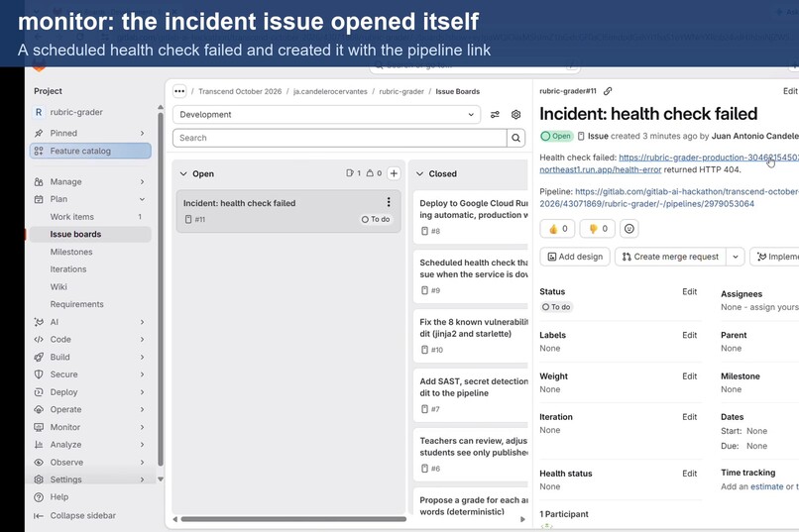
Task: Open the rubric-grader project in sidebar
Action: (x=90, y=112)
